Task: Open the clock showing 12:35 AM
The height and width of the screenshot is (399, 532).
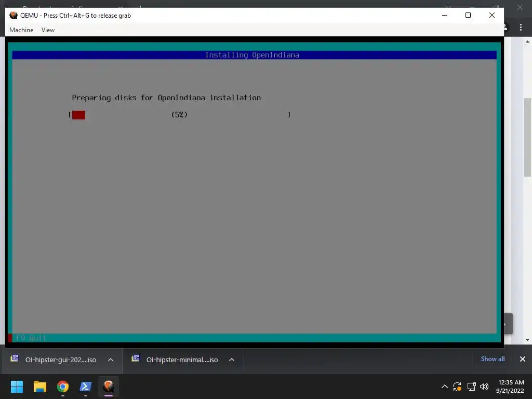Action: click(510, 387)
